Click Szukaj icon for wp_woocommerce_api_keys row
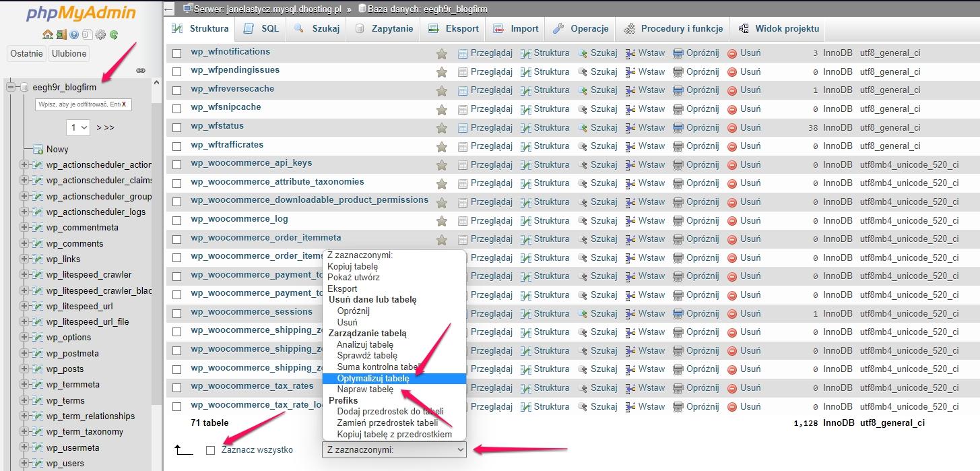The height and width of the screenshot is (471, 980). [583, 165]
